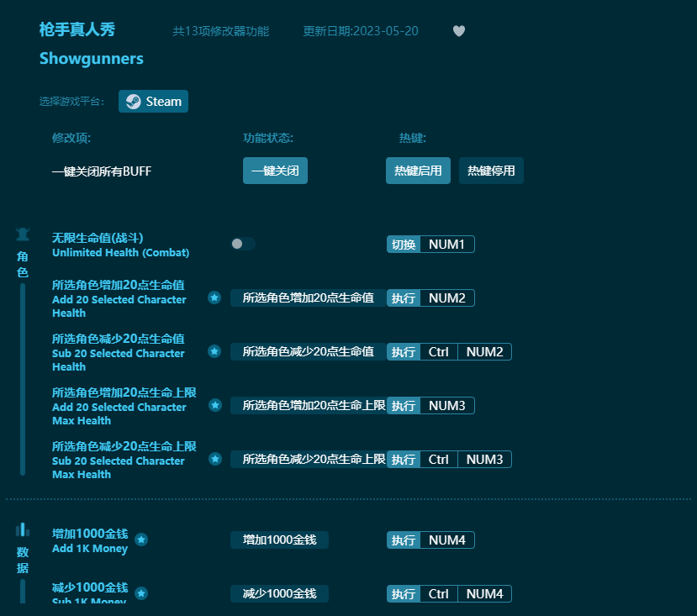This screenshot has width=697, height=616.
Task: Click the 热键启用 button
Action: (418, 170)
